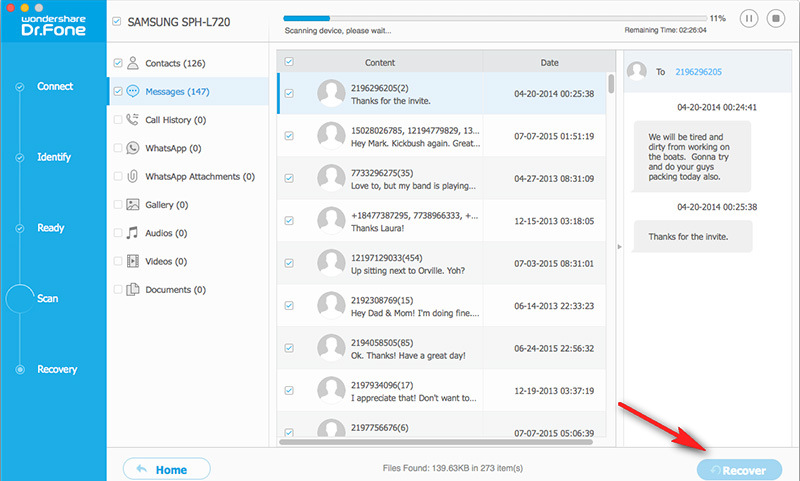The width and height of the screenshot is (800, 481).
Task: Click avatar of 2192308769(15) message
Action: click(x=331, y=305)
